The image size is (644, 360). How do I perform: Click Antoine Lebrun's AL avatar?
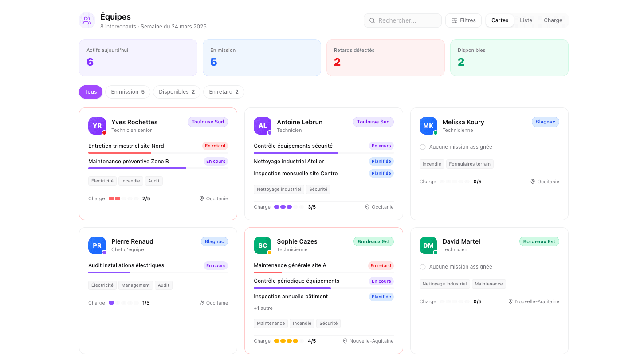tap(263, 126)
